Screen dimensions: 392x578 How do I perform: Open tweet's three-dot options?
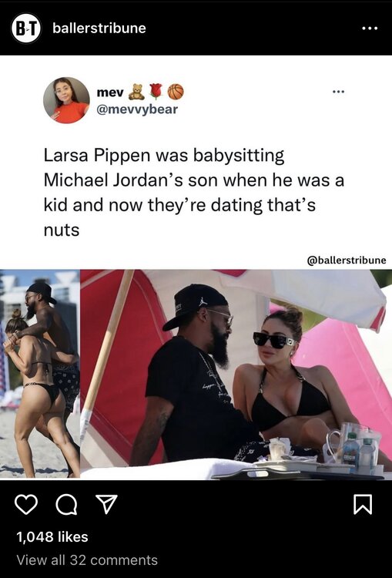(x=338, y=92)
